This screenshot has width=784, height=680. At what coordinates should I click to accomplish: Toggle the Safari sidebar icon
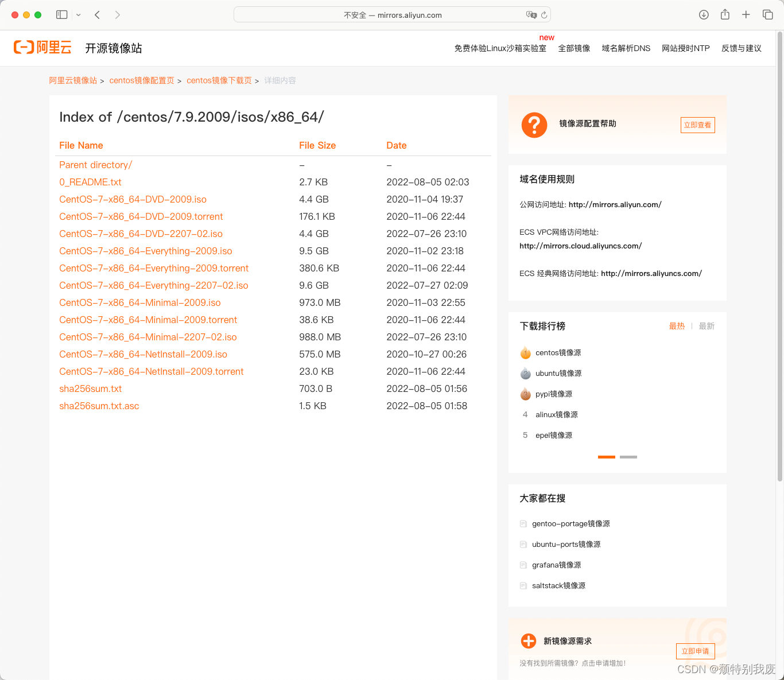62,15
